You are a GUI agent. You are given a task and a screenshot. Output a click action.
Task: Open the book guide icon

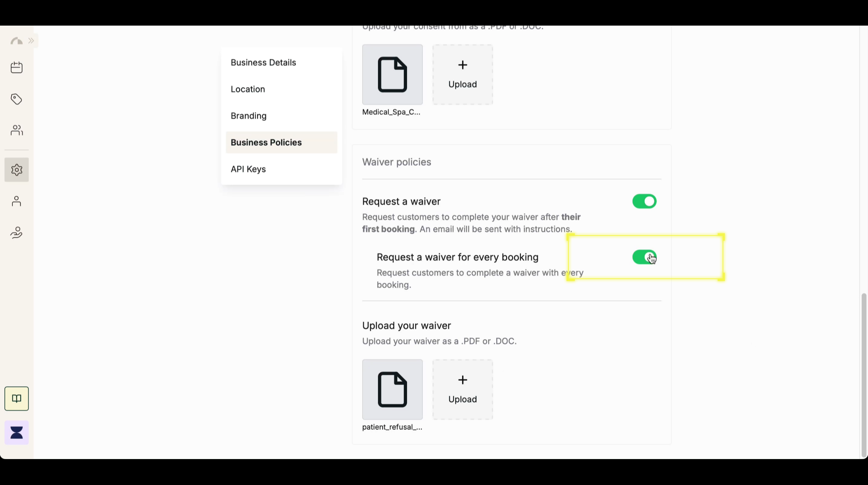[17, 399]
